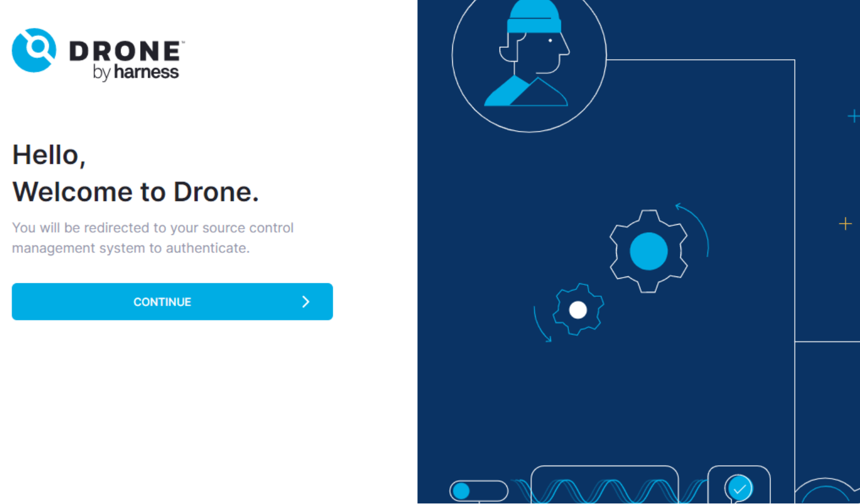Viewport: 860px width, 504px height.
Task: Toggle the switch illustration at the bottom
Action: (x=479, y=490)
